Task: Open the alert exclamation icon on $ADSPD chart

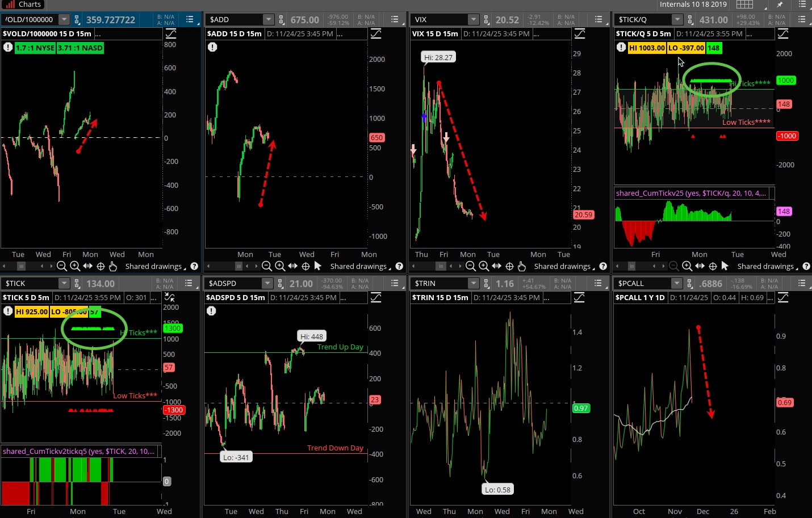Action: (211, 311)
